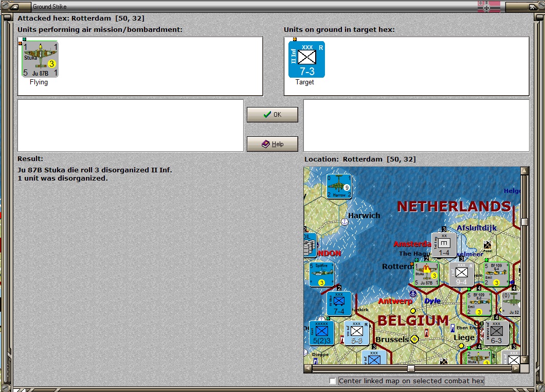Click the NETHERLANDS label on the map

[x=454, y=207]
